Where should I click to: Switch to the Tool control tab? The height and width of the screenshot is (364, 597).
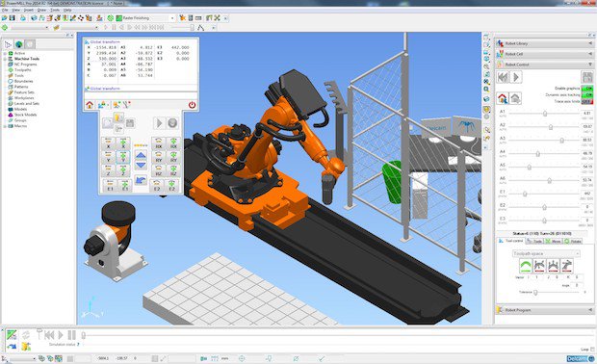pos(511,241)
